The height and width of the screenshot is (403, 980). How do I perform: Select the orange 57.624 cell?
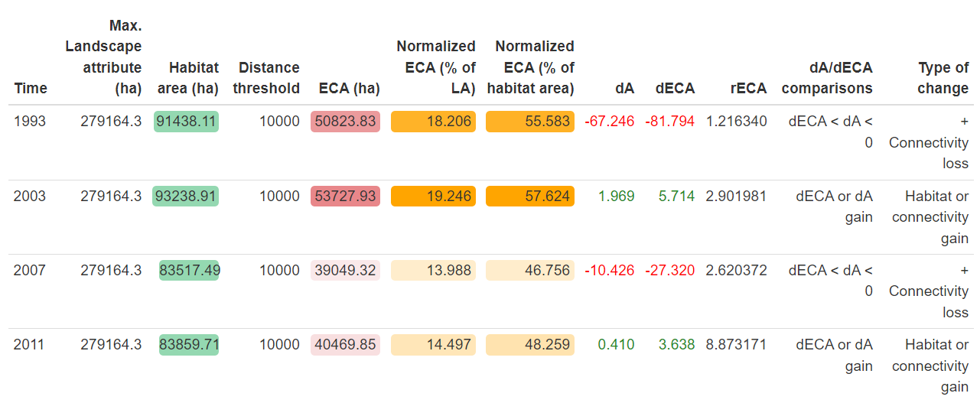tap(529, 197)
